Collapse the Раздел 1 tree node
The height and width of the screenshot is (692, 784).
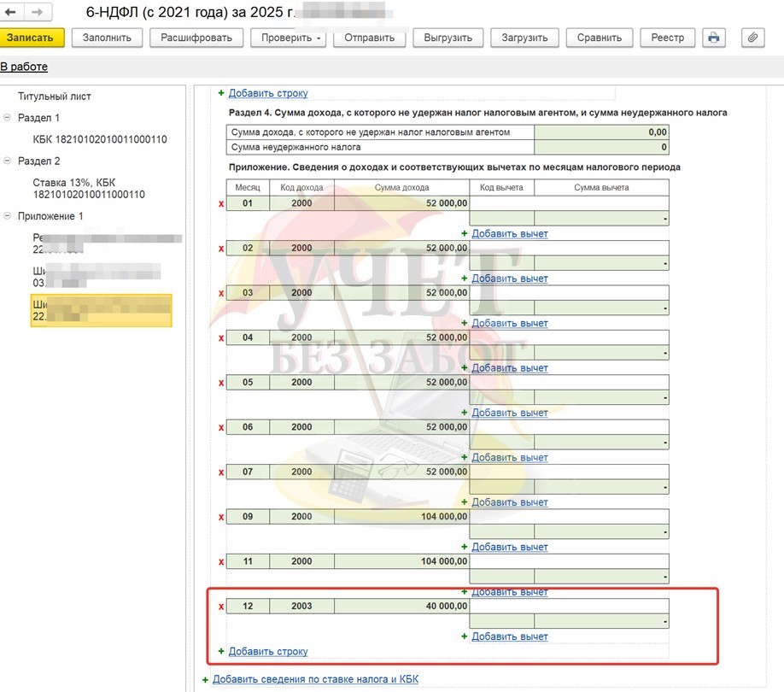tap(8, 118)
